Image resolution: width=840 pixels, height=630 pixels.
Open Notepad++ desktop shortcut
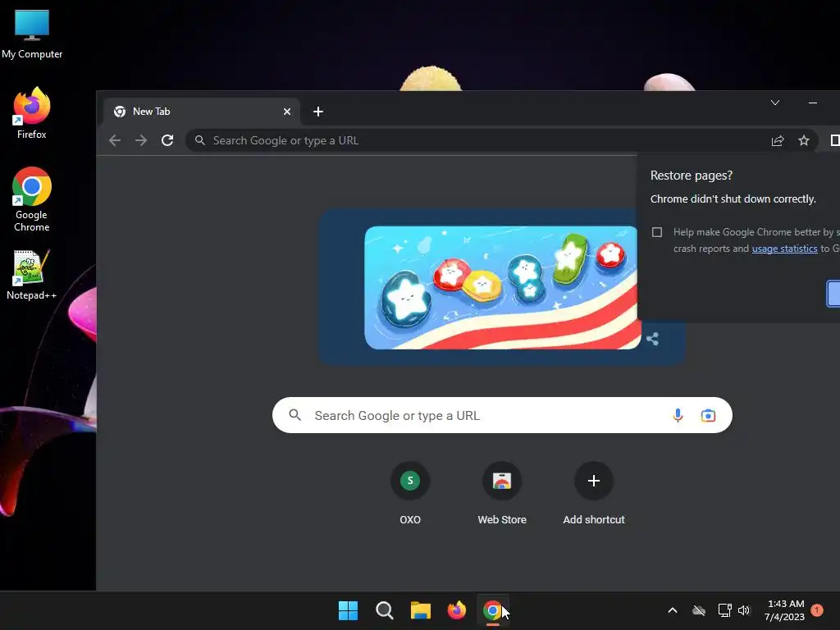click(32, 275)
